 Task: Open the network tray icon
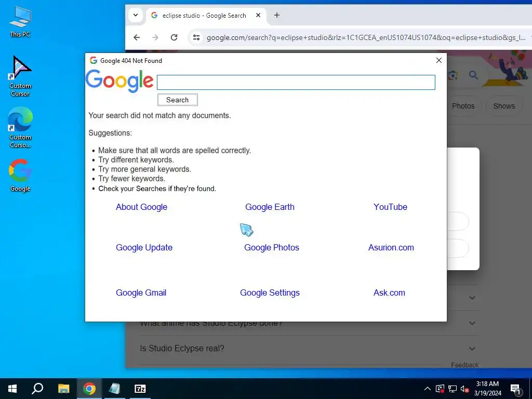click(453, 389)
